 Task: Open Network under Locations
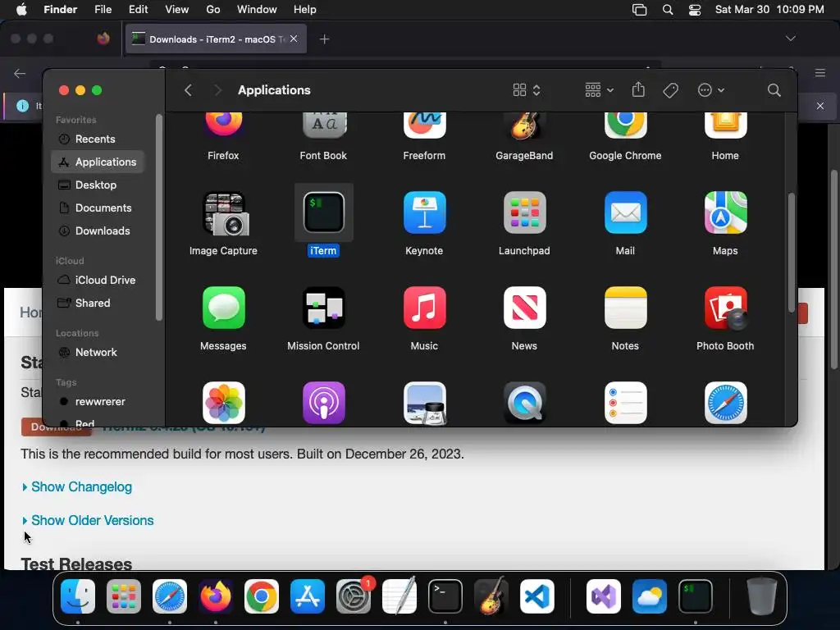[98, 353]
